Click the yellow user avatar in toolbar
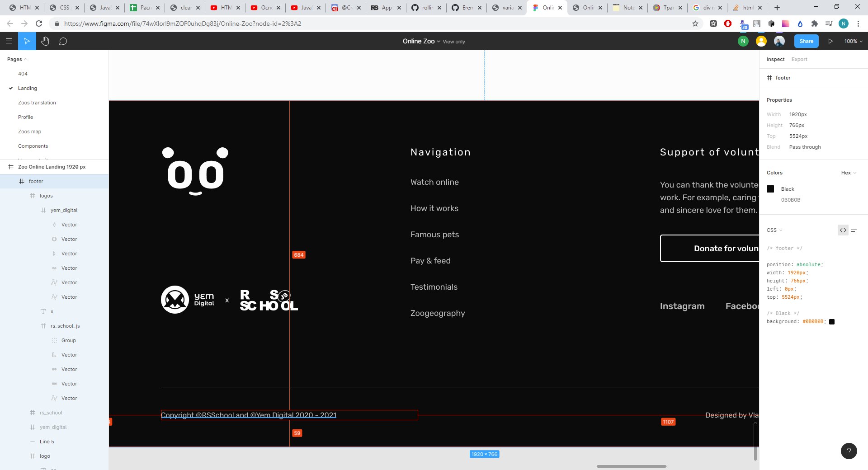This screenshot has height=470, width=868. 761,41
